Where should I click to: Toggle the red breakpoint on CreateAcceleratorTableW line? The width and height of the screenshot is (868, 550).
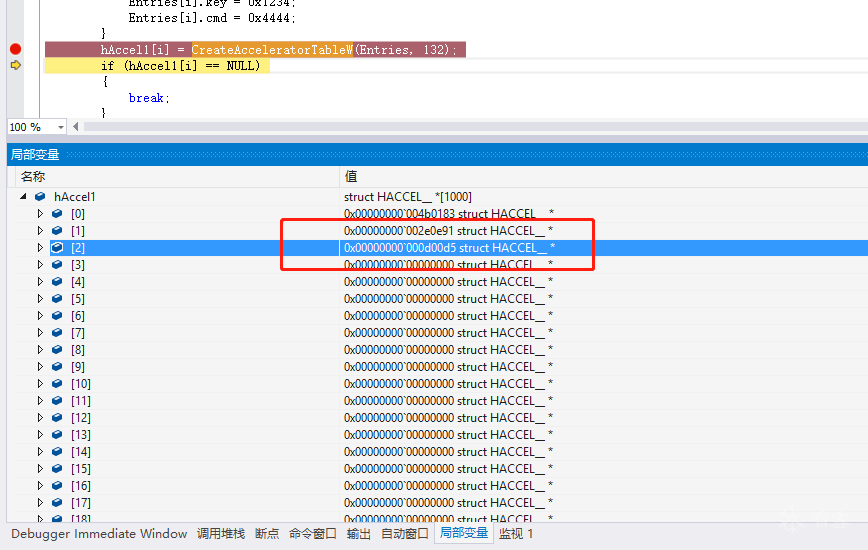[x=16, y=49]
